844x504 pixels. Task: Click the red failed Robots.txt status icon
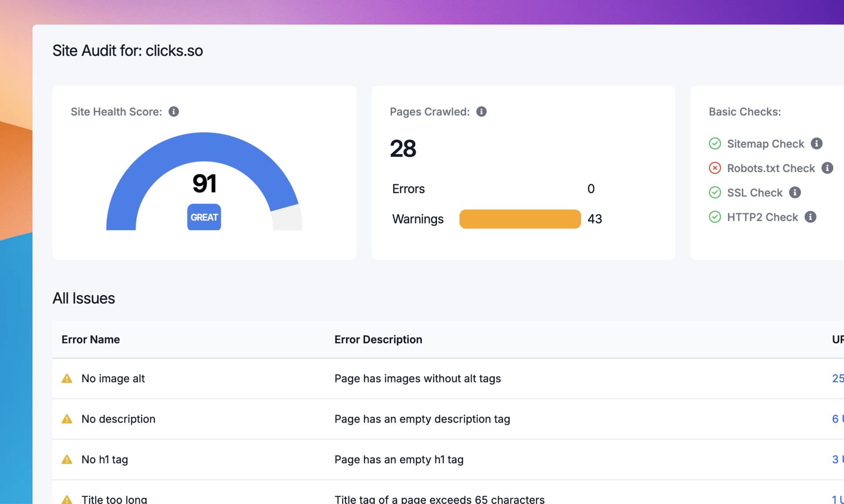715,168
